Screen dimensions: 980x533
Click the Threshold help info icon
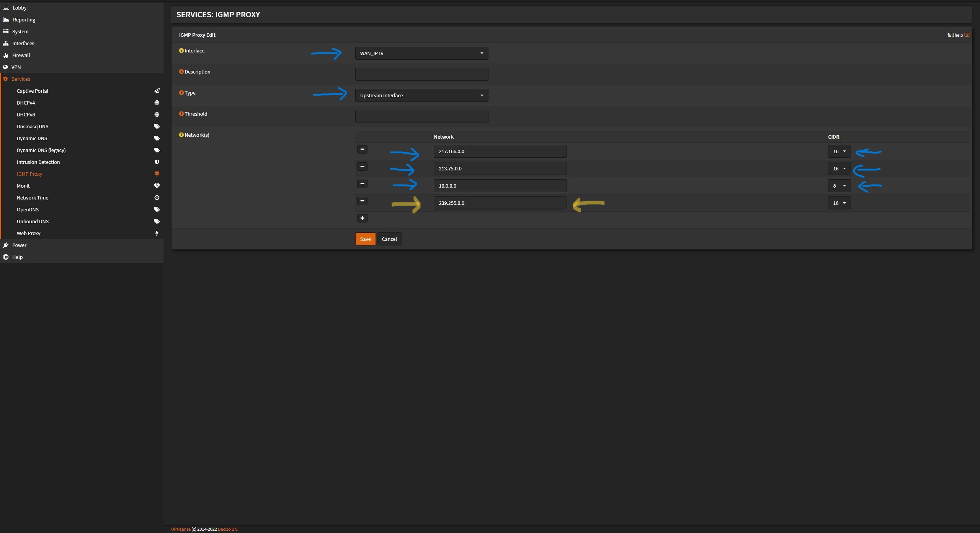point(181,114)
